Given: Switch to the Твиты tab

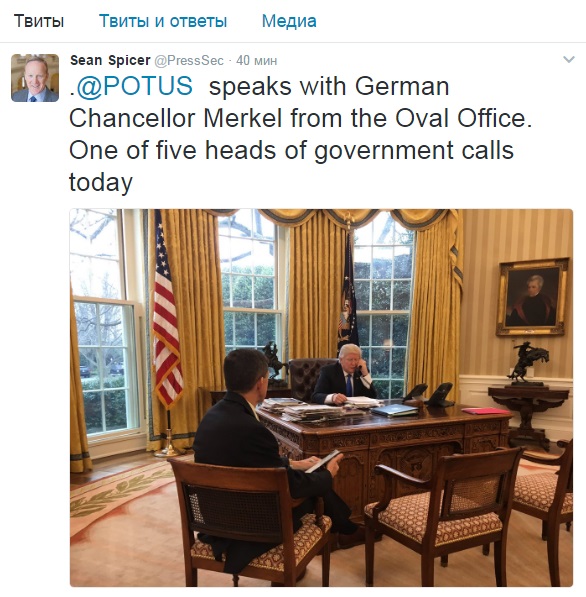Looking at the screenshot, I should coord(39,21).
